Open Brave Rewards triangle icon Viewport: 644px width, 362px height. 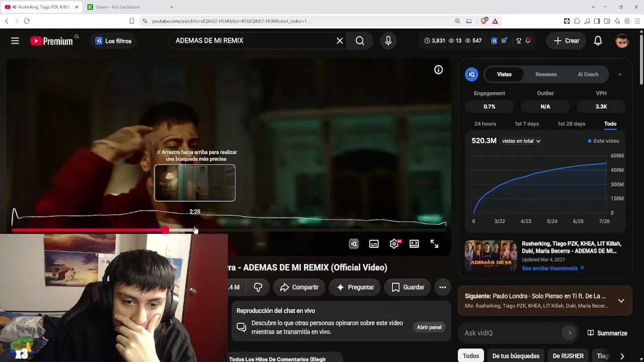[495, 21]
